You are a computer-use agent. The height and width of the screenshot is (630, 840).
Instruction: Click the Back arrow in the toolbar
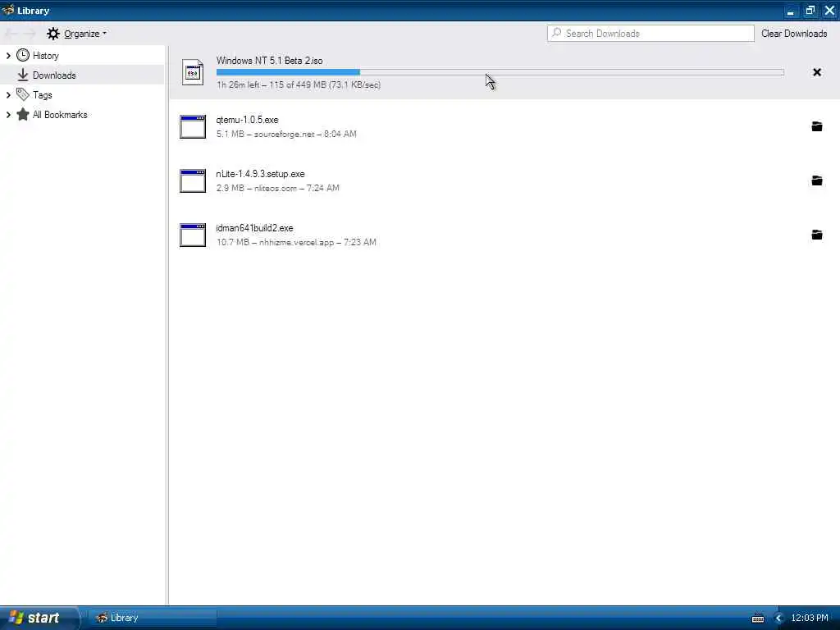(11, 34)
